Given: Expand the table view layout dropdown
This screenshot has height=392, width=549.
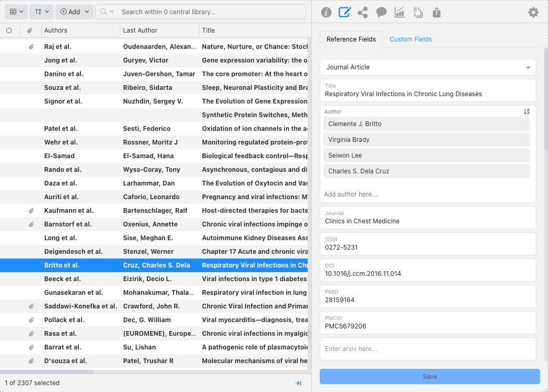Looking at the screenshot, I should (15, 12).
